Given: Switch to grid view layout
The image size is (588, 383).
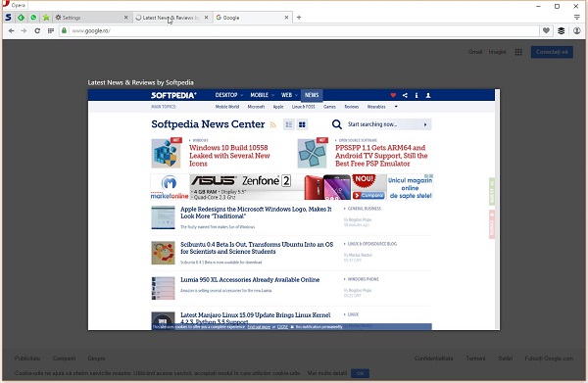Looking at the screenshot, I should point(302,124).
